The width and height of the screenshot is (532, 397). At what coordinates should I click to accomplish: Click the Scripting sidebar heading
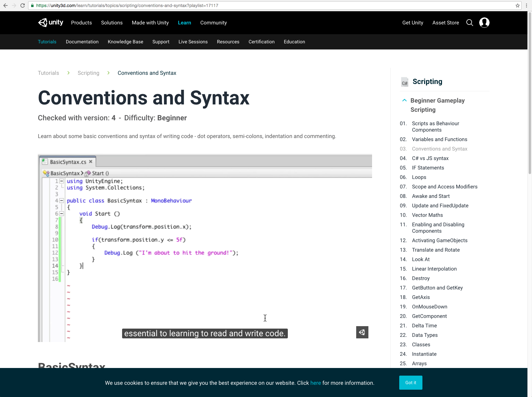click(427, 82)
